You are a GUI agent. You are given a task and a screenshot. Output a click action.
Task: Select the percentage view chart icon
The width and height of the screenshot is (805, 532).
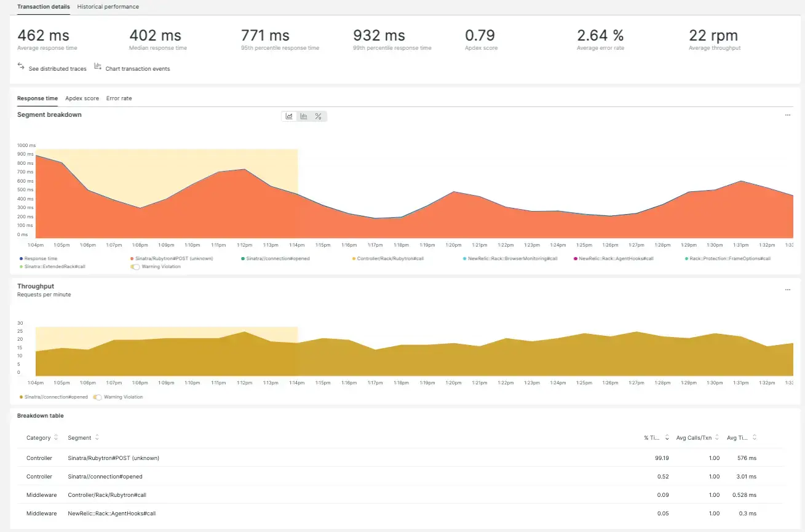[319, 116]
